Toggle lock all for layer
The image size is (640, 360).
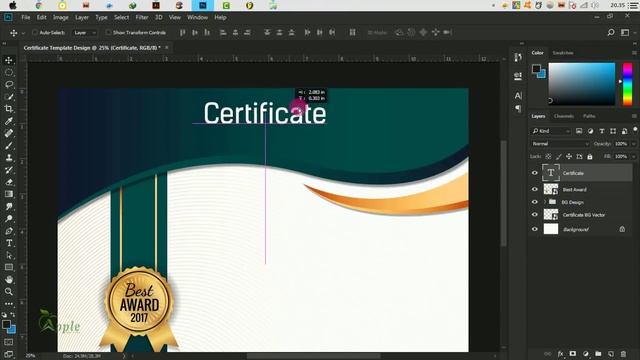point(590,156)
